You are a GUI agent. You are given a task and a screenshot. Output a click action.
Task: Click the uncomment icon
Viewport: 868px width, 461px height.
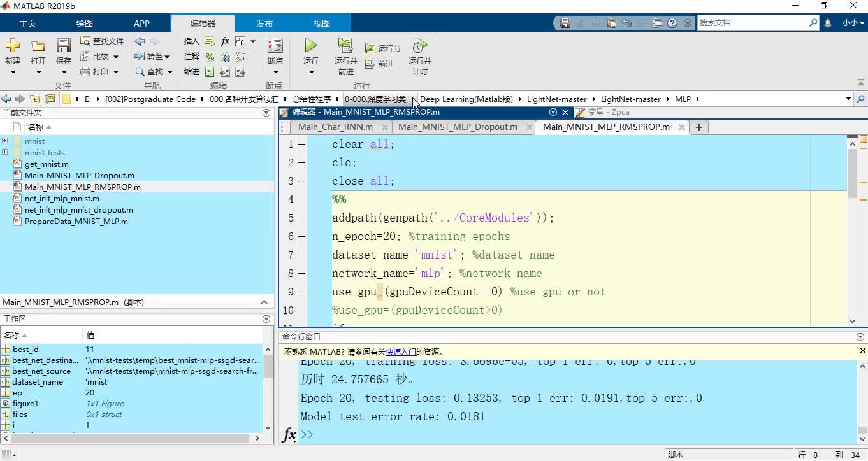(225, 57)
